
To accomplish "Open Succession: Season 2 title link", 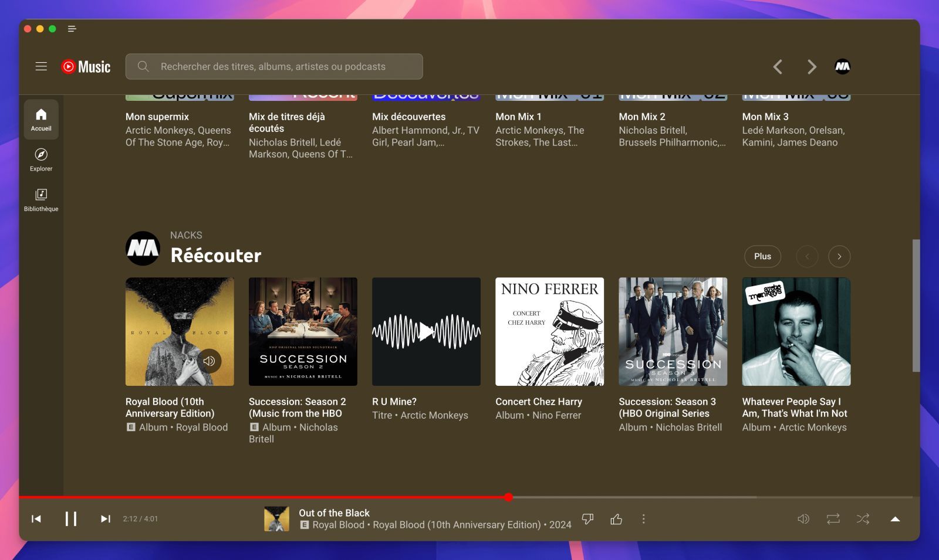I will coord(297,408).
